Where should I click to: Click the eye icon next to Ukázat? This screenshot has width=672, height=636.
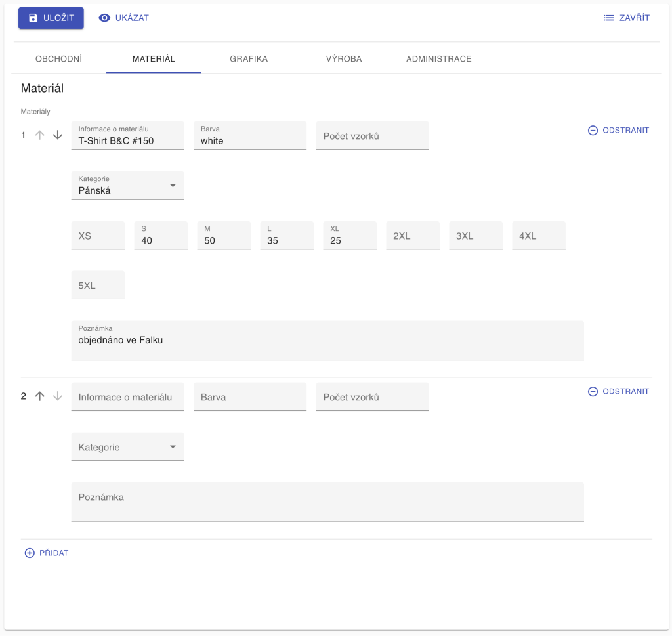click(x=104, y=18)
